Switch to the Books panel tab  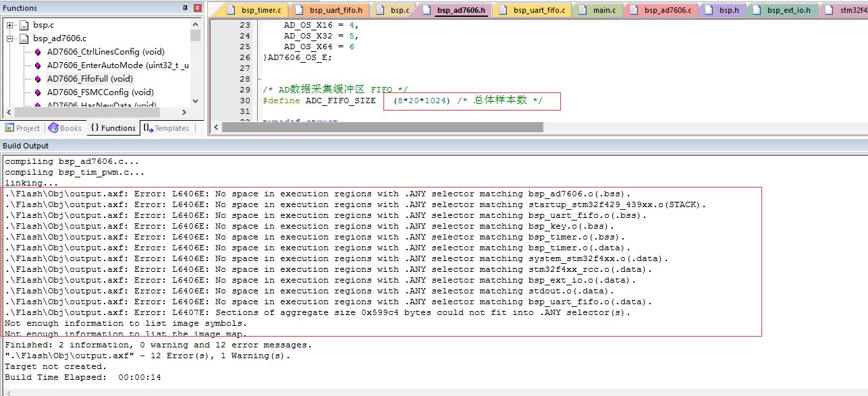pos(65,128)
